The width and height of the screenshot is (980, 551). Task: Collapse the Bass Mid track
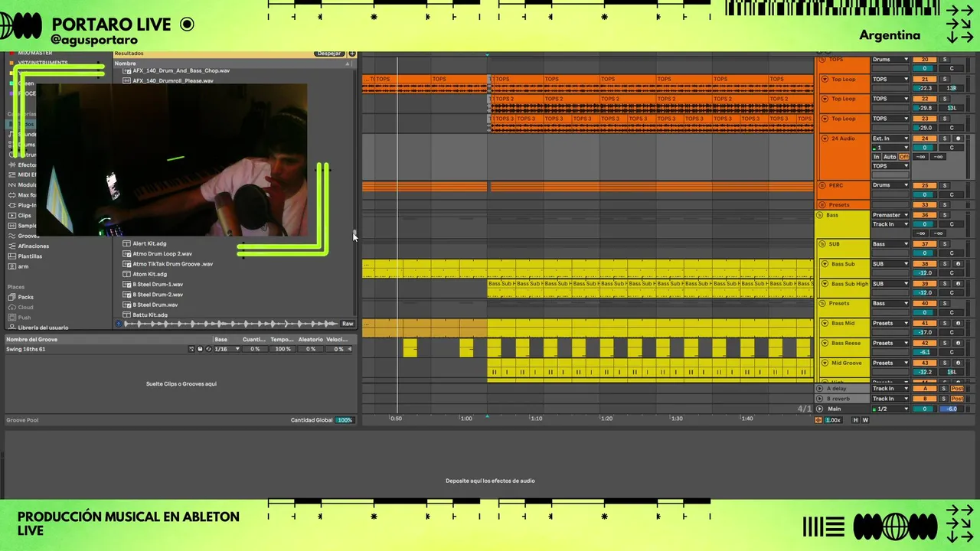[825, 324]
